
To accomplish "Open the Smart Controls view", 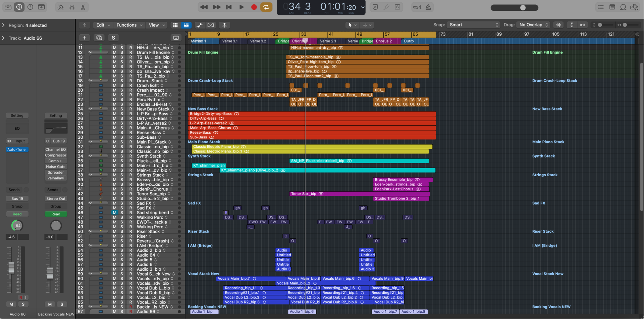I will tap(60, 7).
